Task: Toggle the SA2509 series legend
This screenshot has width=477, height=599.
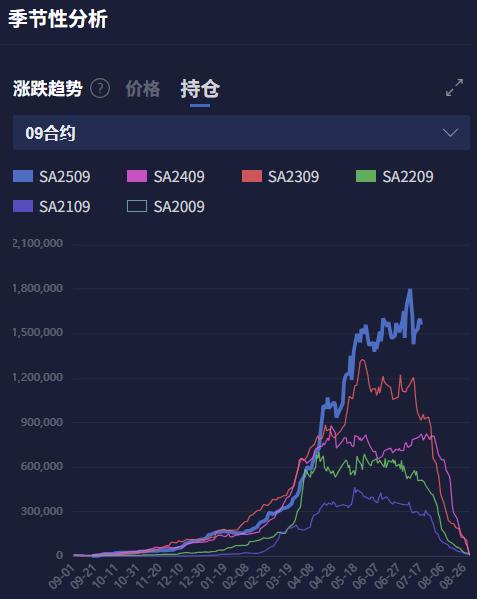Action: (52, 176)
